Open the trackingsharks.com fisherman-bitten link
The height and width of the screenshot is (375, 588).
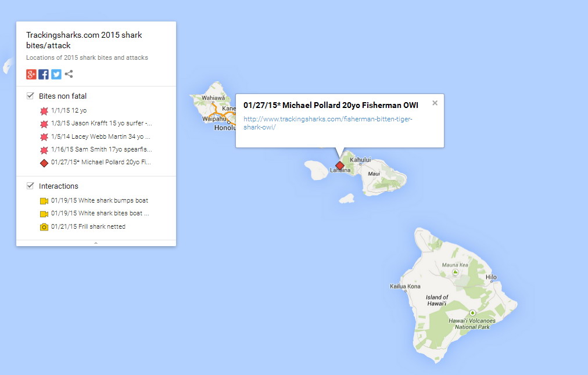tap(328, 123)
